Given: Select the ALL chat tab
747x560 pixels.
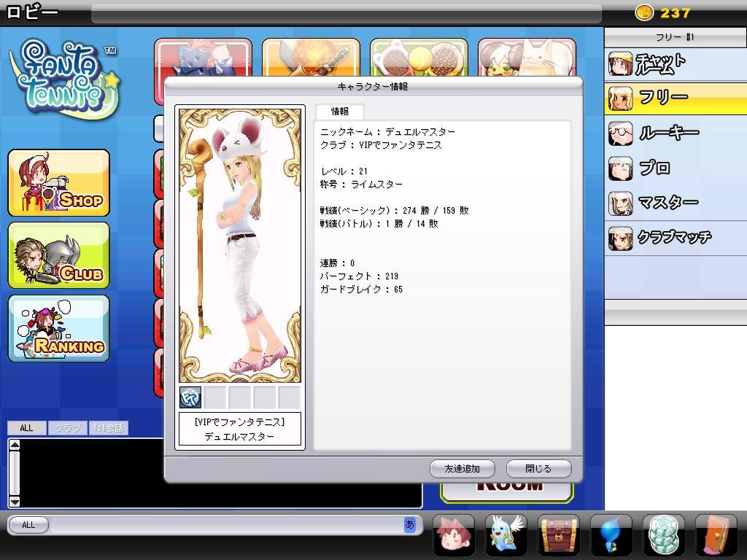Looking at the screenshot, I should [x=26, y=428].
